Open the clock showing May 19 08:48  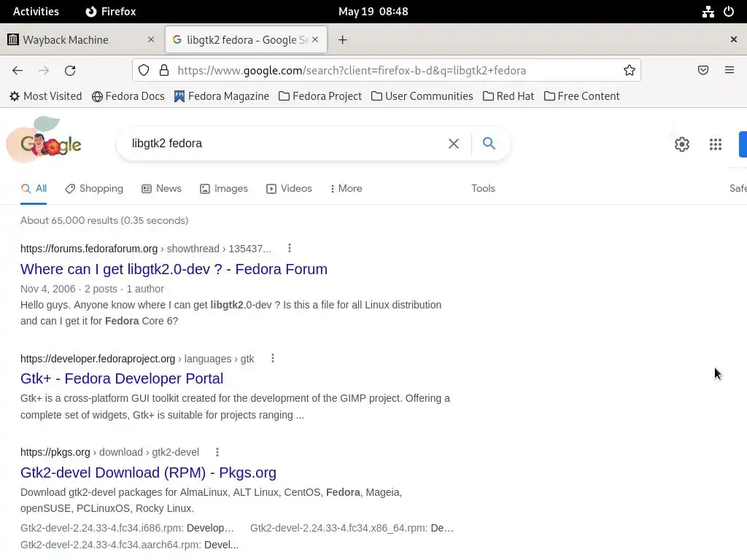click(373, 12)
